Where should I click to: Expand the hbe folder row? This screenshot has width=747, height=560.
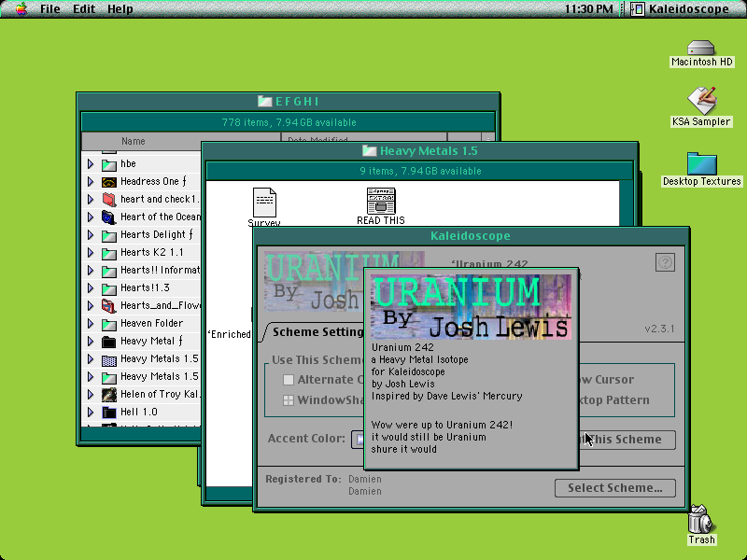[91, 164]
